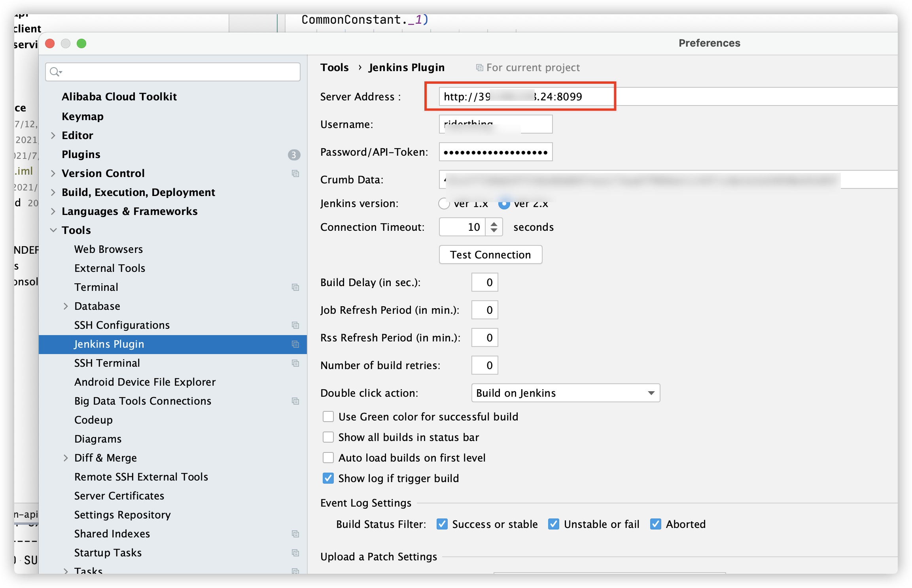
Task: Open the Plugins settings page
Action: coord(81,155)
